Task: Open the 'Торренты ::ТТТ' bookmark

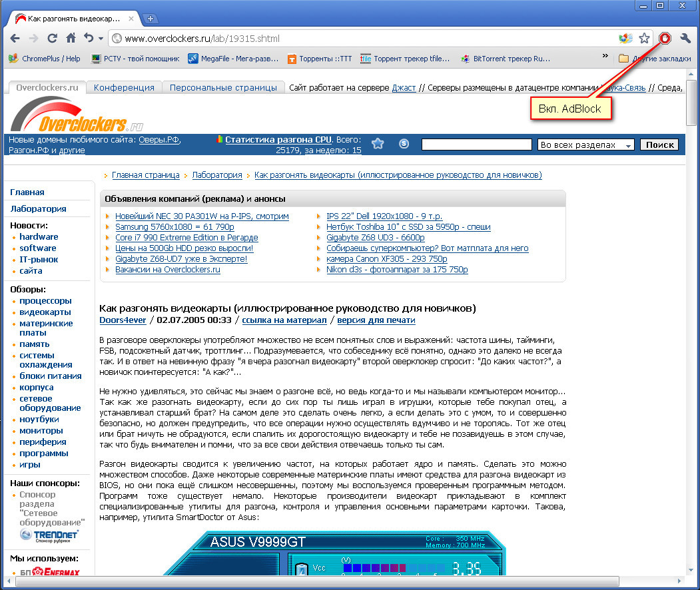Action: click(319, 59)
